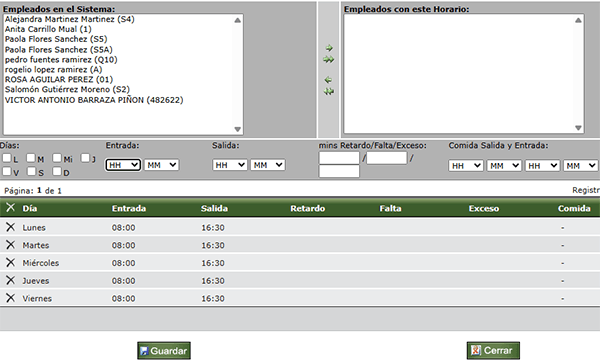Click the double green left arrows to remove all
Screen dimensions: 600x363
[x=329, y=91]
